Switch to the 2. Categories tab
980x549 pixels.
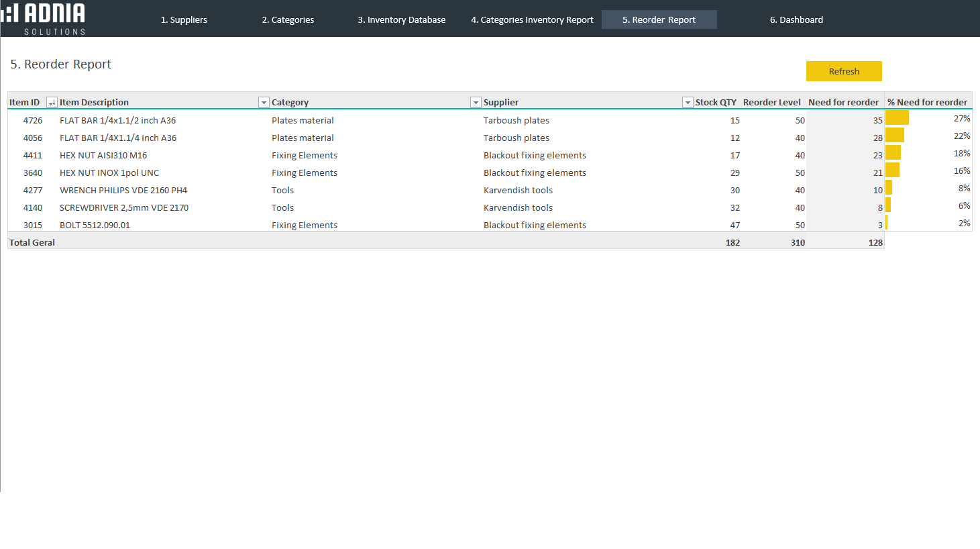(x=288, y=20)
